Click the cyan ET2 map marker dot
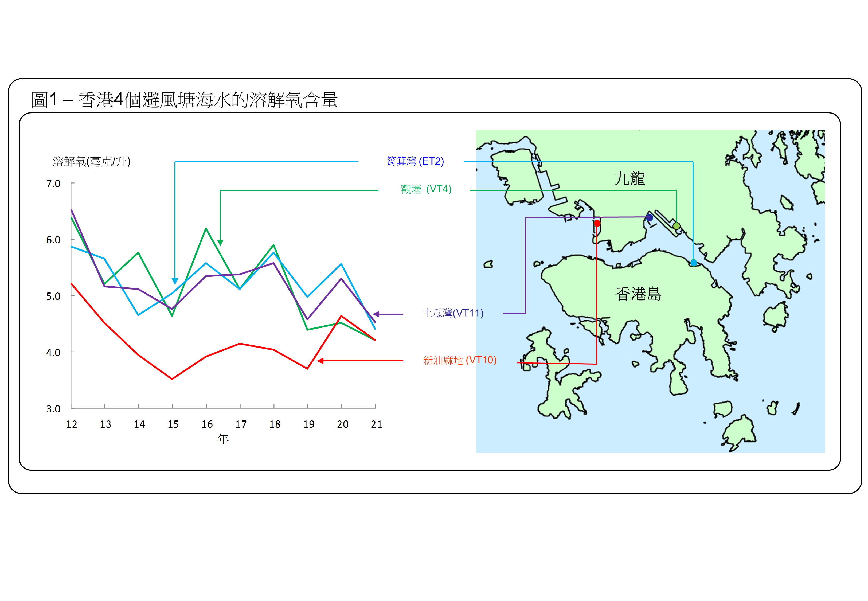 tap(693, 263)
